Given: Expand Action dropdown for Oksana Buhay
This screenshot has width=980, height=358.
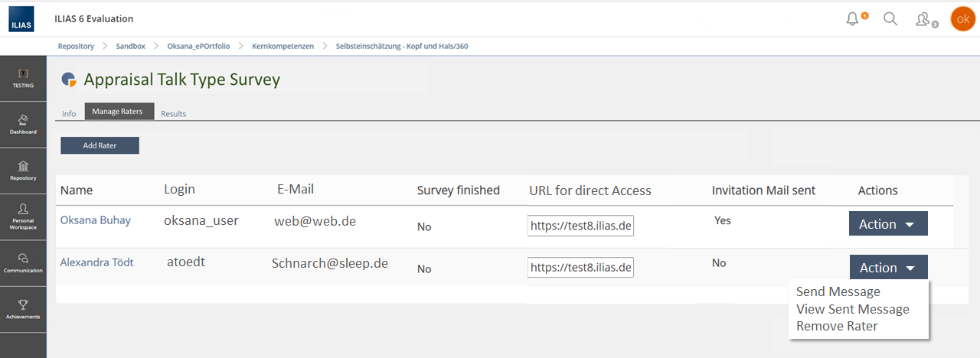Looking at the screenshot, I should (888, 224).
